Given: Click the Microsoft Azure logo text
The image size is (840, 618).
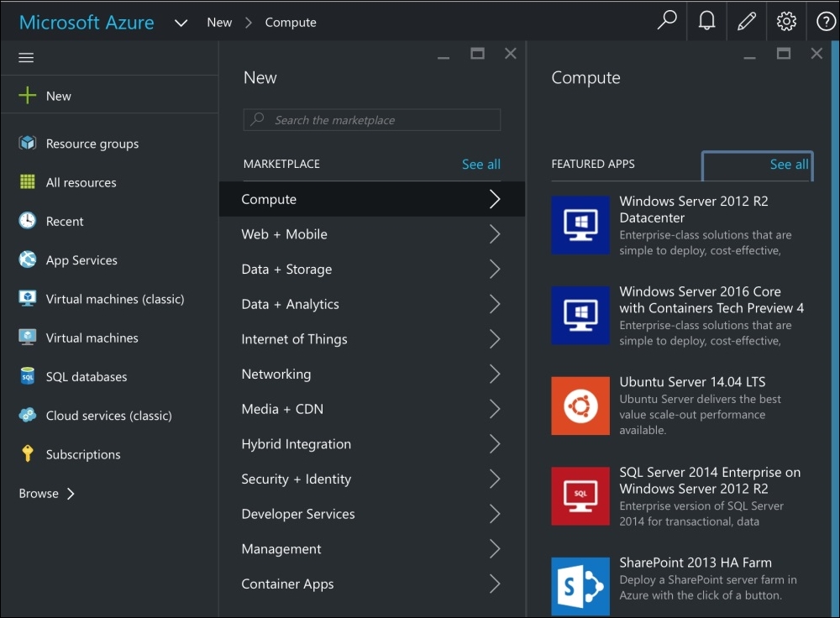Looking at the screenshot, I should coord(87,23).
